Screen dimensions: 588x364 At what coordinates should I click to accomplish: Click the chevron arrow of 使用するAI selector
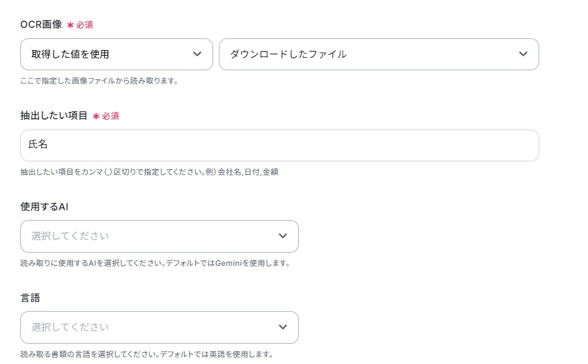tap(283, 236)
